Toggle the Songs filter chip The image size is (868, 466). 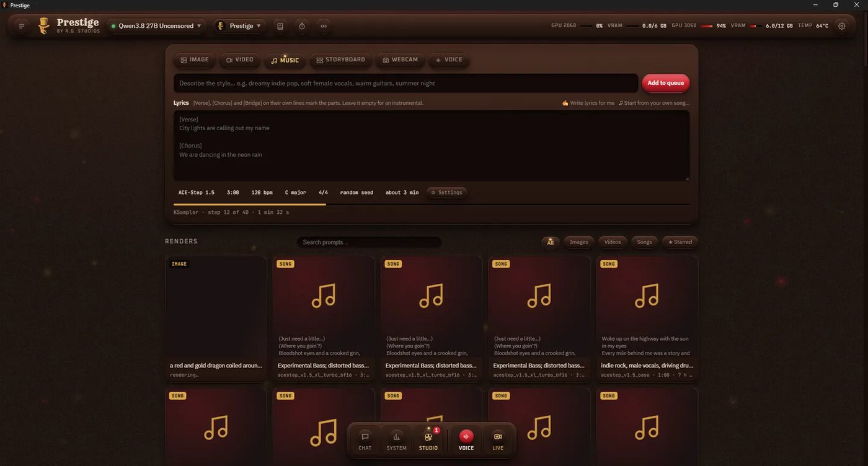pos(645,242)
